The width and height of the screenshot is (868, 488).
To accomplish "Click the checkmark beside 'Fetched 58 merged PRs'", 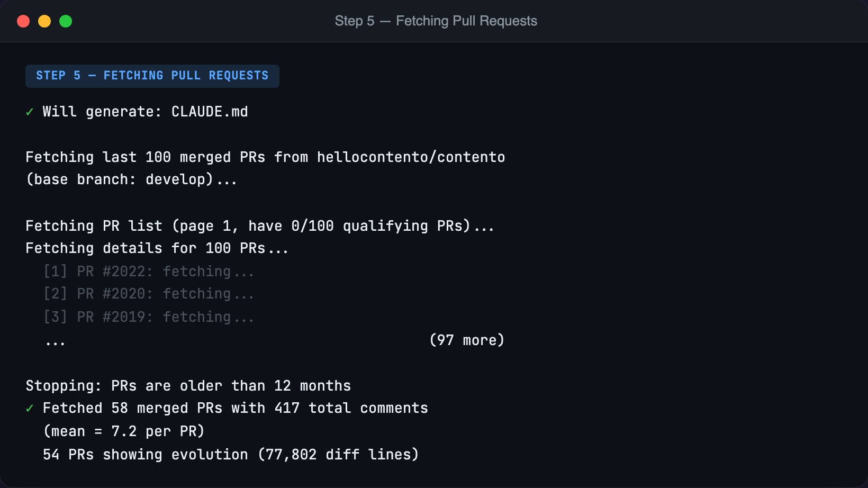I will (30, 408).
